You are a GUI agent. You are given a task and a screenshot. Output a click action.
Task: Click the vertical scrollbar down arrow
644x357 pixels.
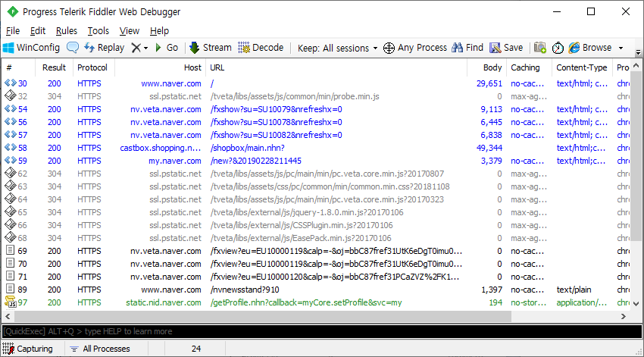(x=636, y=304)
